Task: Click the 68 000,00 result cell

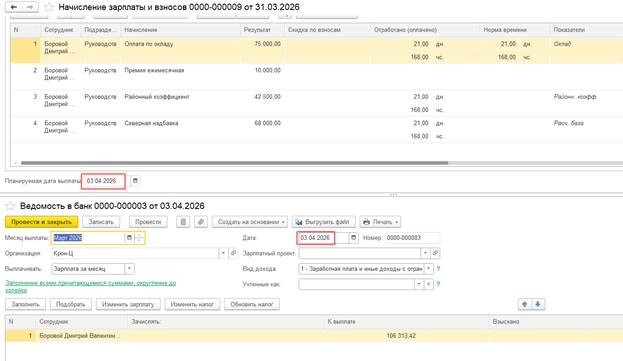Action: (x=263, y=123)
